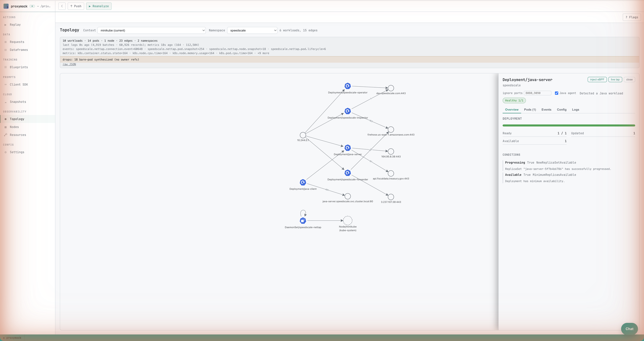Click the Resources wrench icon

[x=6, y=135]
